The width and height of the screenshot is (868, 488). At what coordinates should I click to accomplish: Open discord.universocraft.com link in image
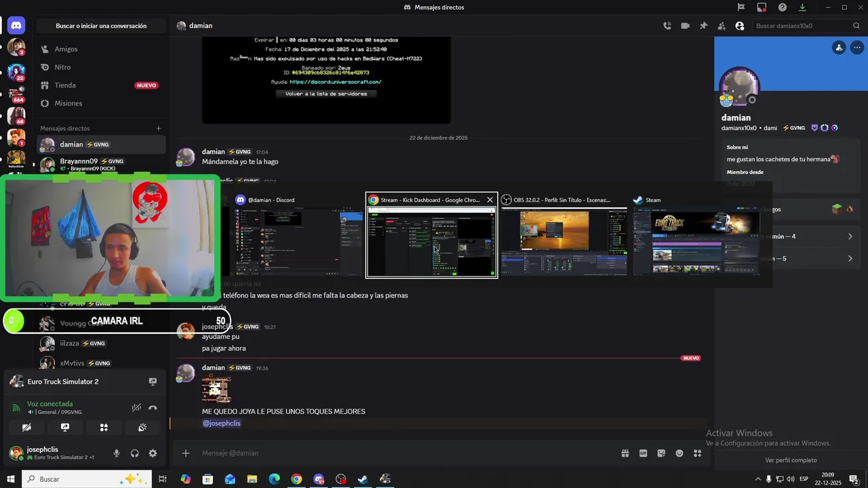(x=336, y=82)
